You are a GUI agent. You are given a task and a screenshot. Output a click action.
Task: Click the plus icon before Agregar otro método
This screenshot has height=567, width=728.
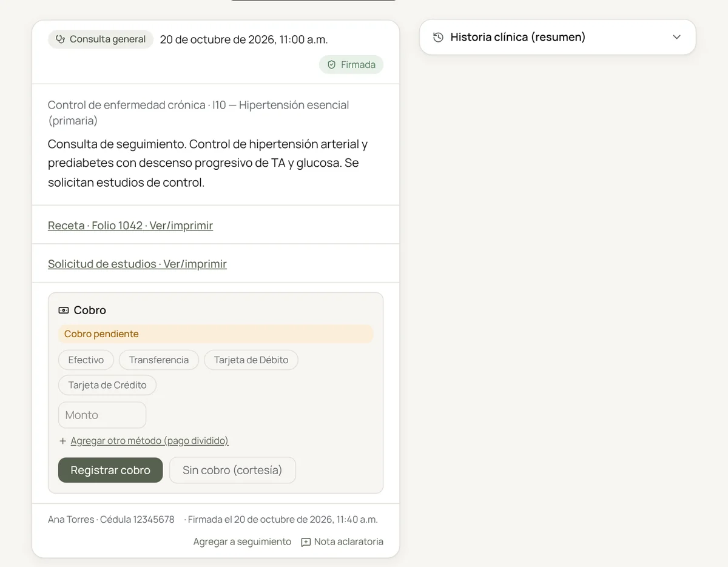tap(62, 441)
